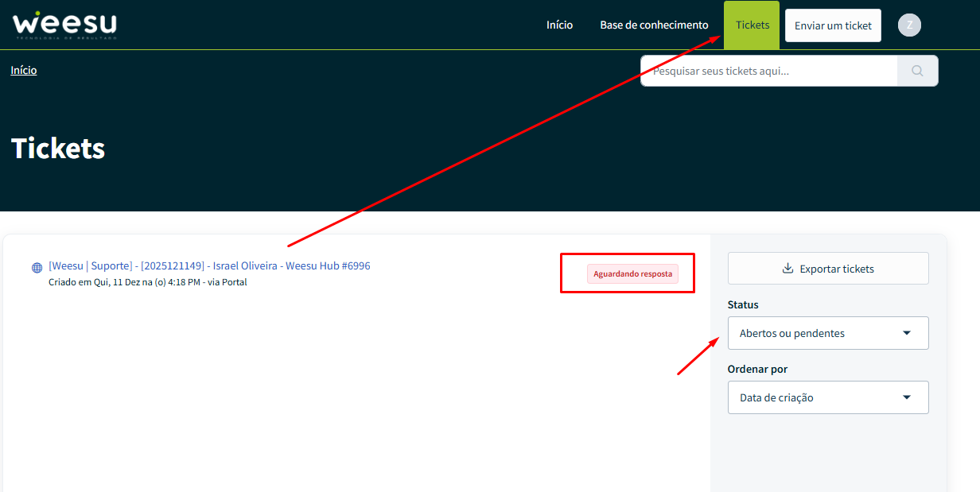This screenshot has width=980, height=492.
Task: Click the Status label
Action: (x=743, y=304)
